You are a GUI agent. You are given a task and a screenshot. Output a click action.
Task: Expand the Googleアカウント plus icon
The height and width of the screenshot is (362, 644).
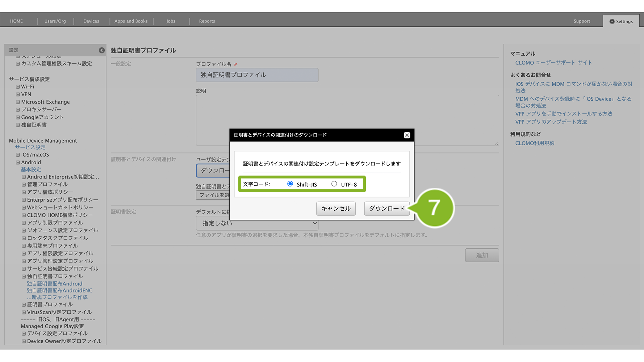[18, 117]
